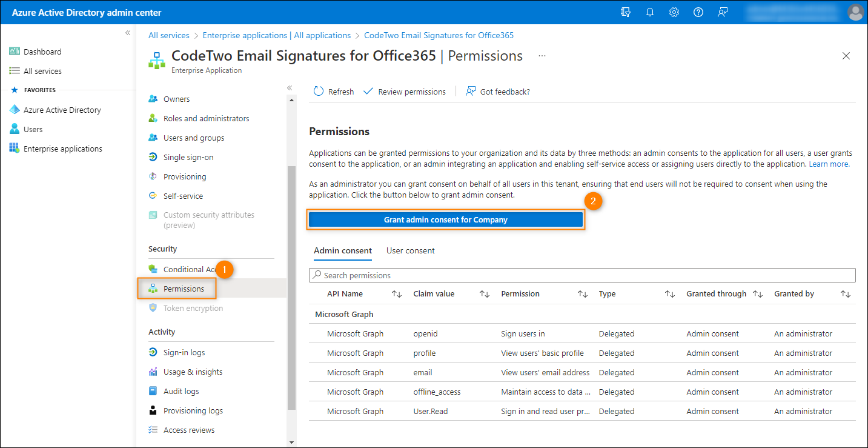Viewport: 868px width, 448px height.
Task: Sort by Granted through column arrows
Action: pos(758,294)
